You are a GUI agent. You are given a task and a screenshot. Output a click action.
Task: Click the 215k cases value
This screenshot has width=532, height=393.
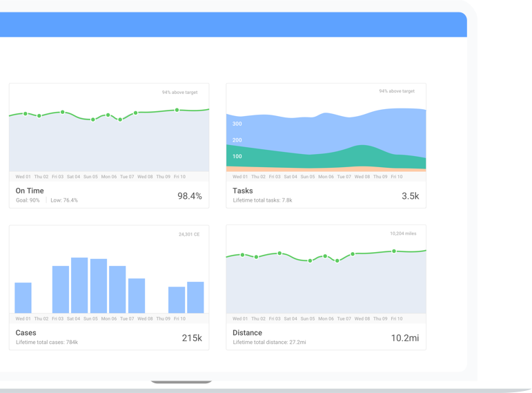coord(192,338)
